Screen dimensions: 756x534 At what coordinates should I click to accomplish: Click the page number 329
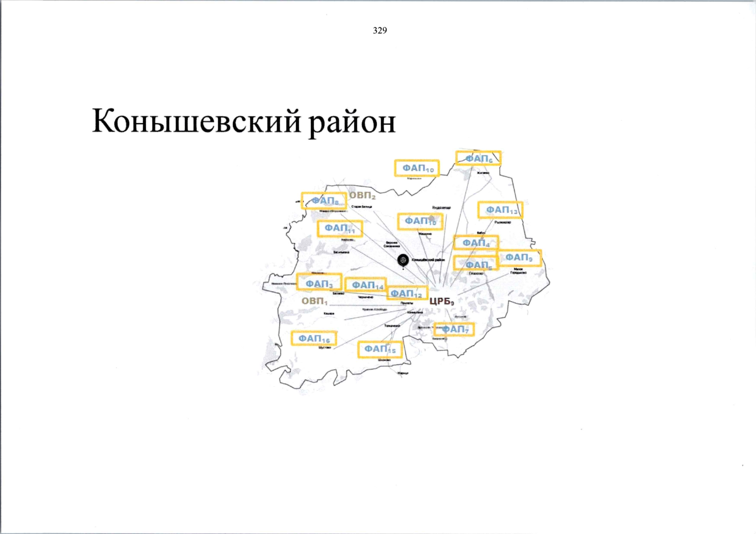click(x=380, y=30)
